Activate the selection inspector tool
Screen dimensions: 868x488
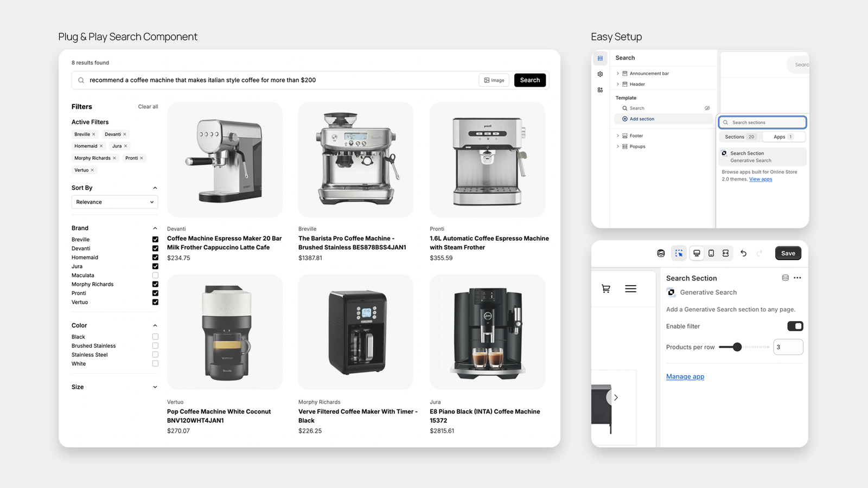(x=679, y=253)
